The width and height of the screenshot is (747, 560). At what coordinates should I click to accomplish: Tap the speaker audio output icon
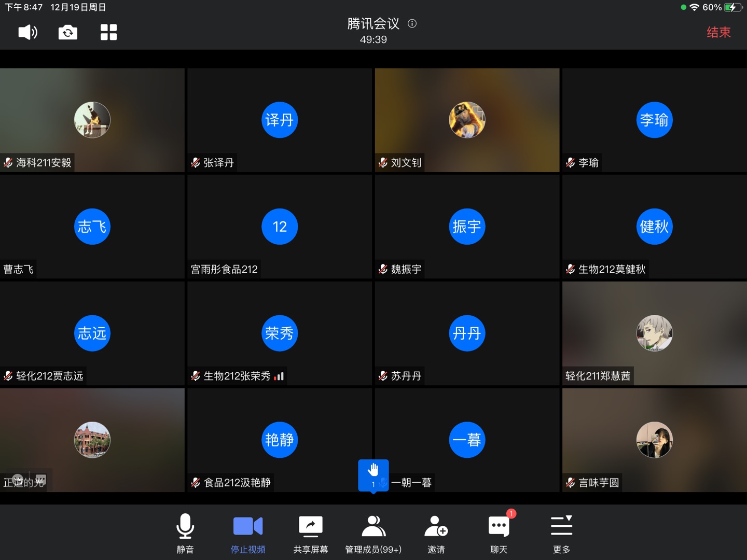pos(28,32)
